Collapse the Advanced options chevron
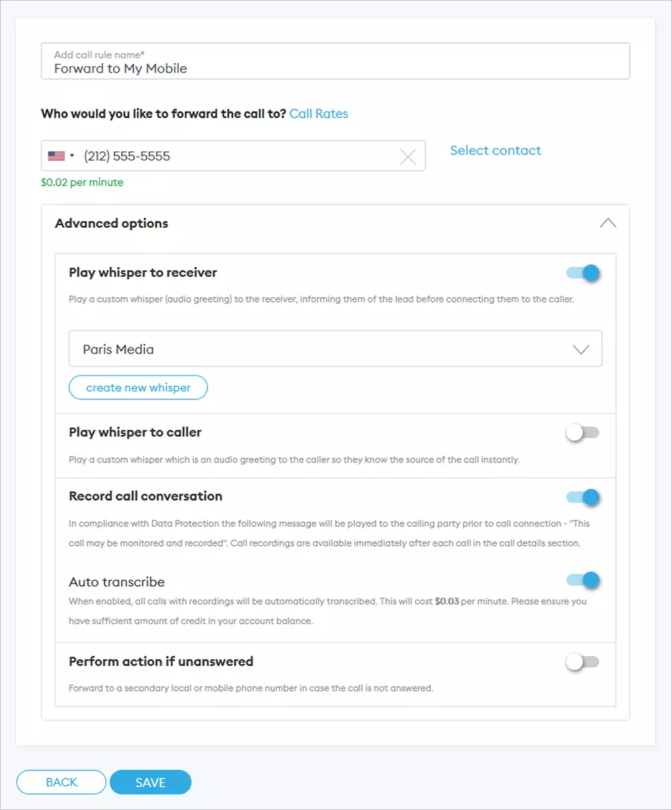 [607, 223]
